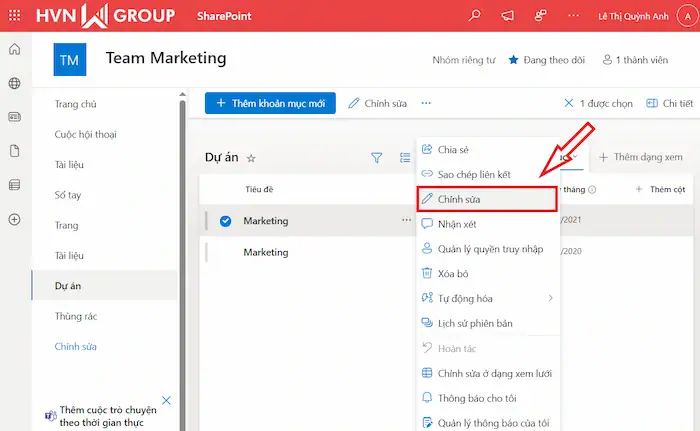This screenshot has height=431, width=700.
Task: Open the globe sites icon in left rail
Action: (14, 84)
